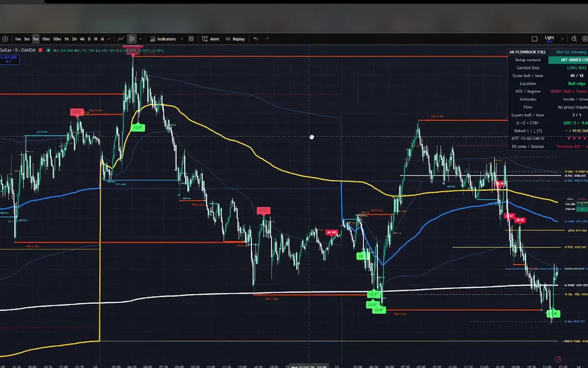Undo the last chart action
This screenshot has width=588, height=368.
click(256, 39)
